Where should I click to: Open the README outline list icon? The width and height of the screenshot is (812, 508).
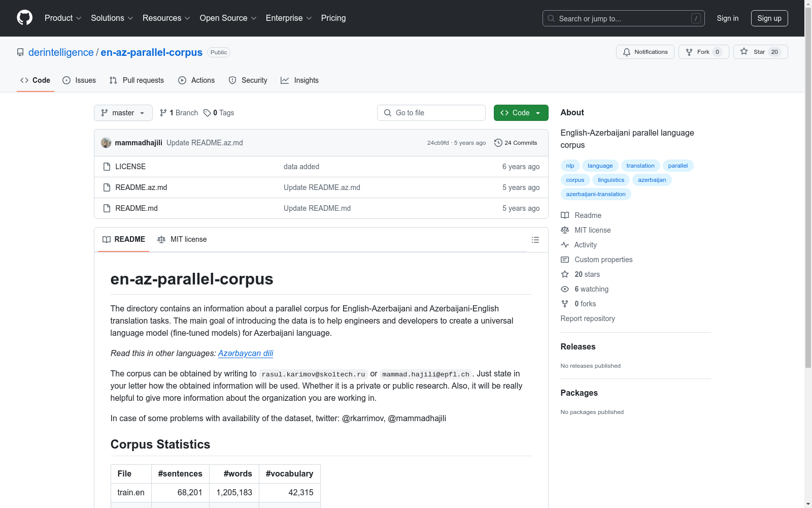click(x=535, y=240)
